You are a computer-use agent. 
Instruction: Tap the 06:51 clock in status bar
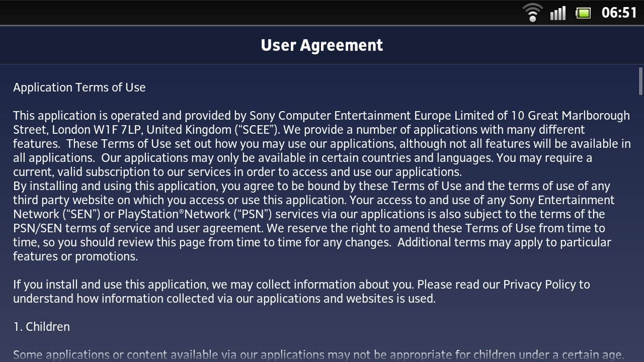coord(619,13)
